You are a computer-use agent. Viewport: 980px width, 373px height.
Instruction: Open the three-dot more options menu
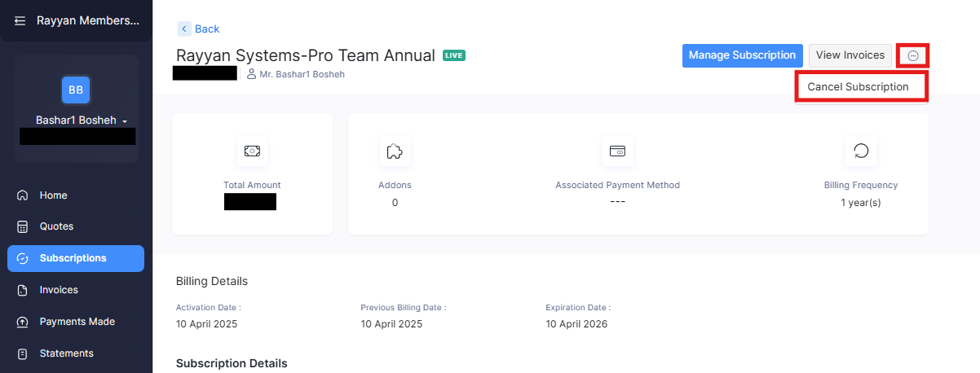coord(912,55)
